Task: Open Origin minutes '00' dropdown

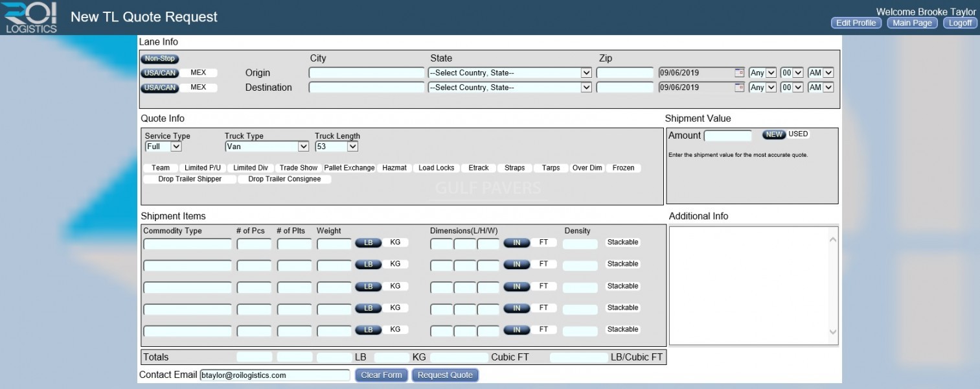Action: [x=792, y=73]
